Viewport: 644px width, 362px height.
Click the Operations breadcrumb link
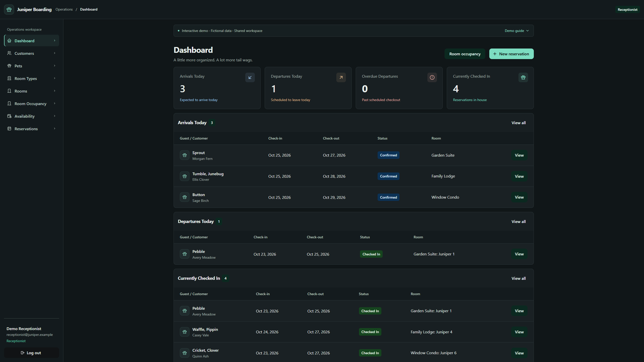tap(64, 9)
